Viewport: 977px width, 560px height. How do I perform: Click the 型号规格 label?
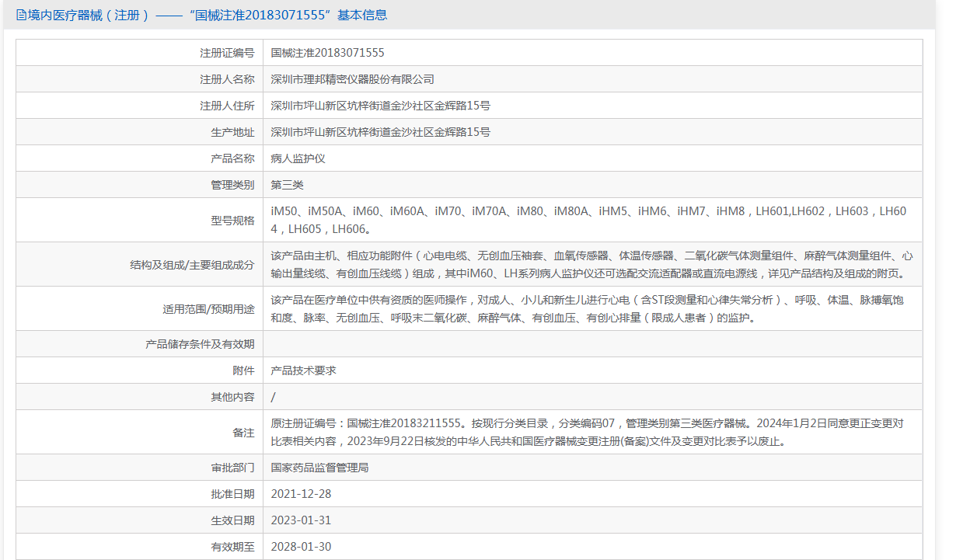pos(232,221)
